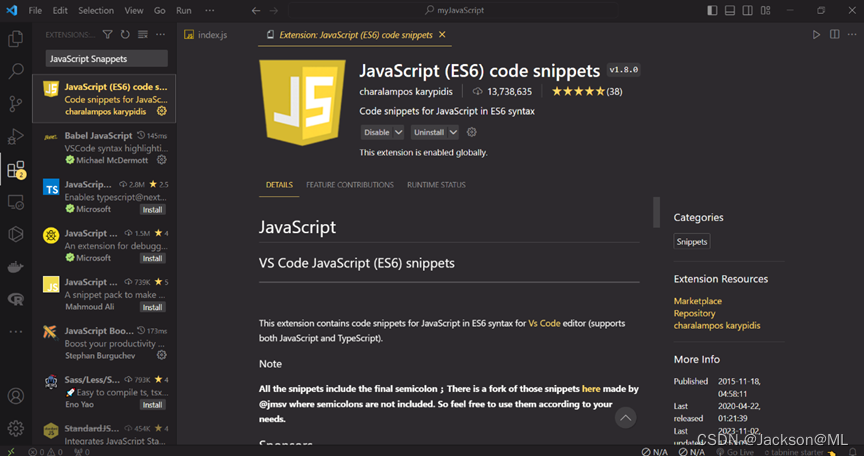Open the Explorer view in activity bar
The image size is (864, 456).
pyautogui.click(x=15, y=39)
